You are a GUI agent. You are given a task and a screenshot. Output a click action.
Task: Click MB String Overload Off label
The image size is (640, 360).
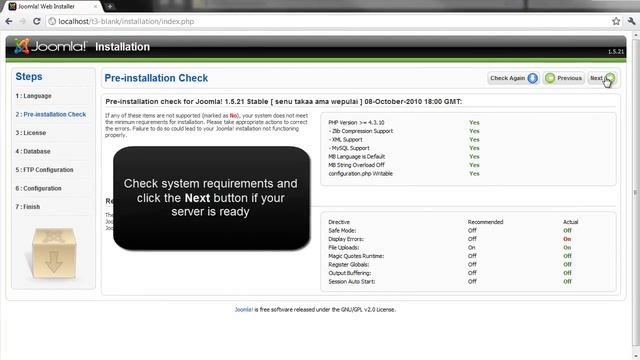pos(356,165)
